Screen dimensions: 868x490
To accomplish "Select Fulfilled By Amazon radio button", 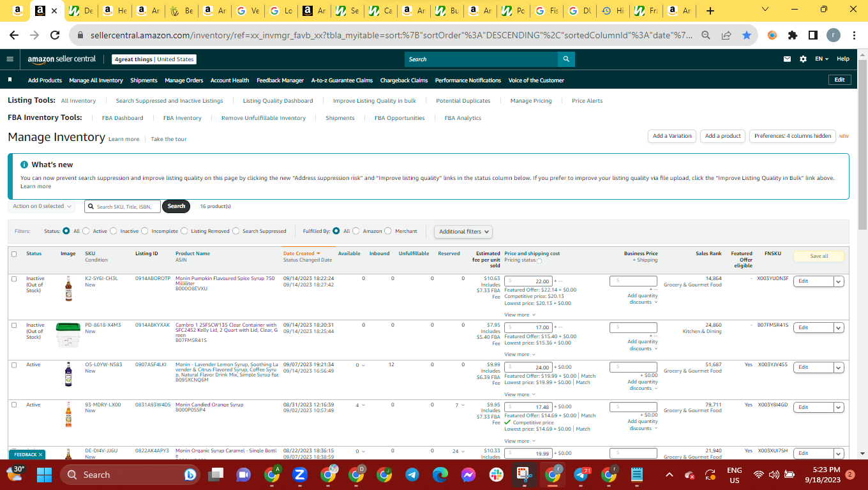I will pos(356,231).
